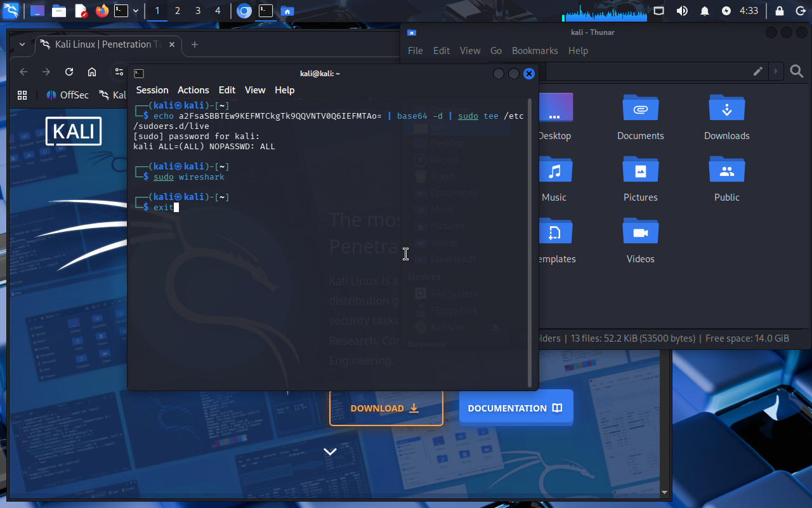
Task: Switch to workspace 3
Action: click(198, 11)
